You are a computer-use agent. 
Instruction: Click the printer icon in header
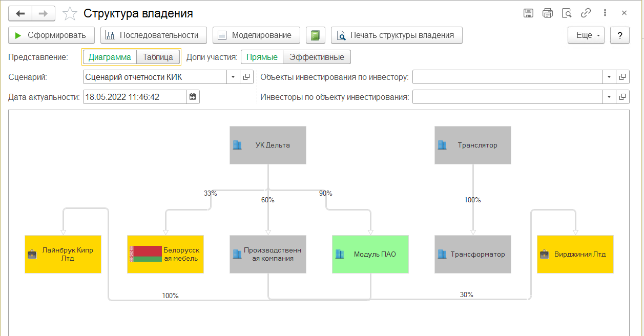(x=548, y=13)
